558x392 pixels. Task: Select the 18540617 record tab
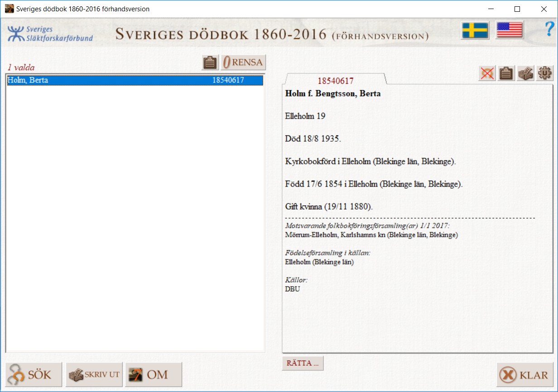tap(335, 81)
